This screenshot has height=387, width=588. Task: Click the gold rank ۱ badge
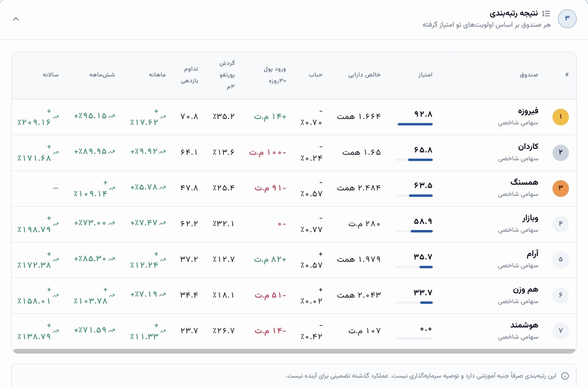(561, 117)
